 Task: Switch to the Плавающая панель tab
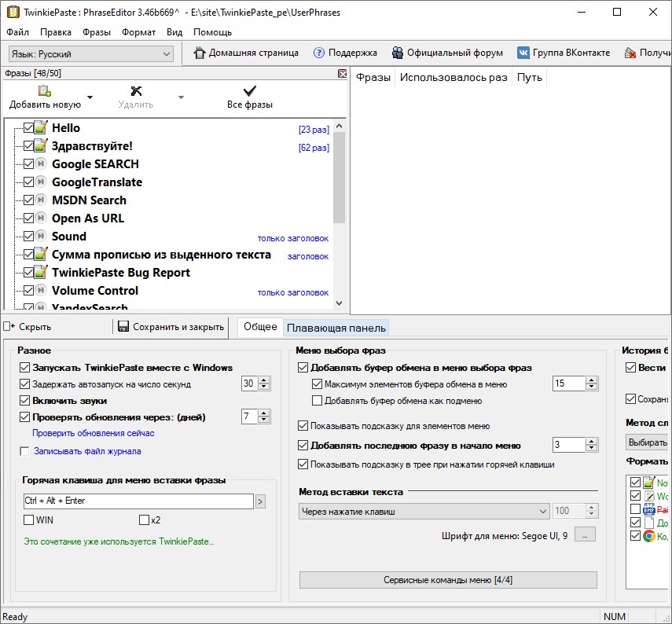[x=336, y=328]
